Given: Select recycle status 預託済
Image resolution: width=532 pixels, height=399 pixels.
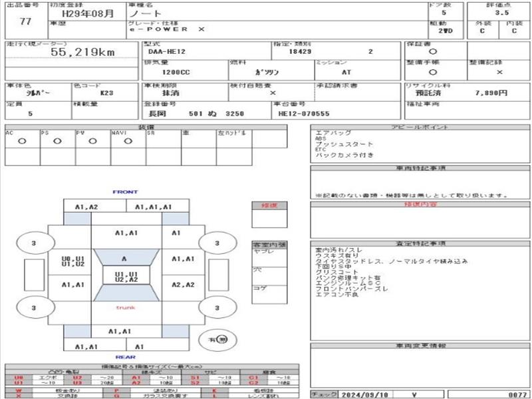Looking at the screenshot, I should (x=428, y=93).
